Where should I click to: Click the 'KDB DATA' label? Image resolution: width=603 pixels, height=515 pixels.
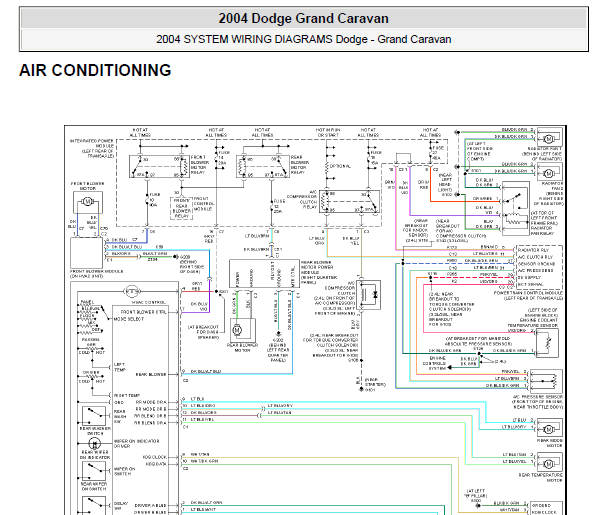pyautogui.click(x=156, y=464)
